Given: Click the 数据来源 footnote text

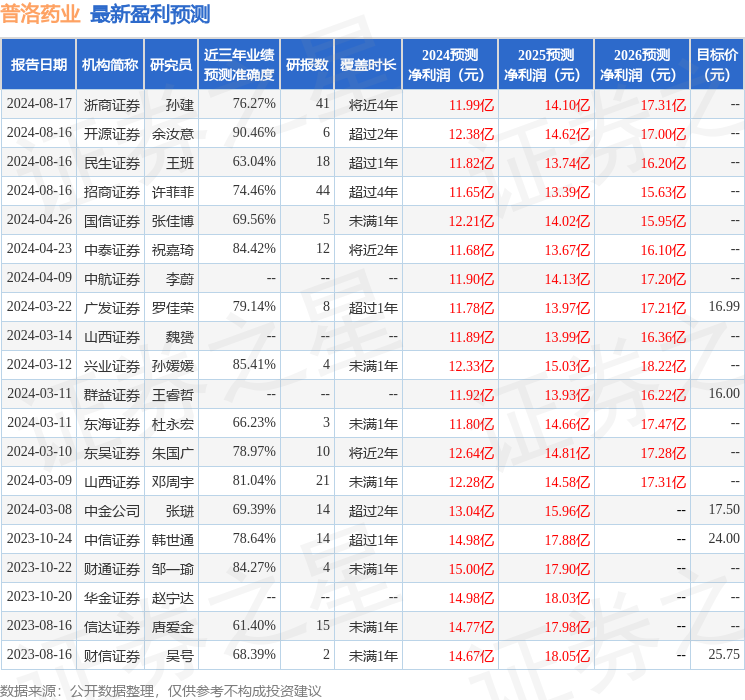Looking at the screenshot, I should click(161, 690).
